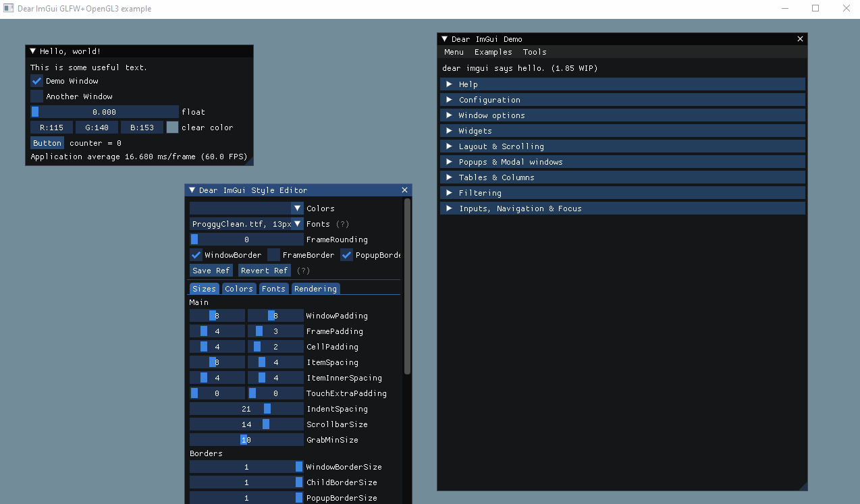Click the Save Ref button
The height and width of the screenshot is (504, 860).
[x=211, y=270]
